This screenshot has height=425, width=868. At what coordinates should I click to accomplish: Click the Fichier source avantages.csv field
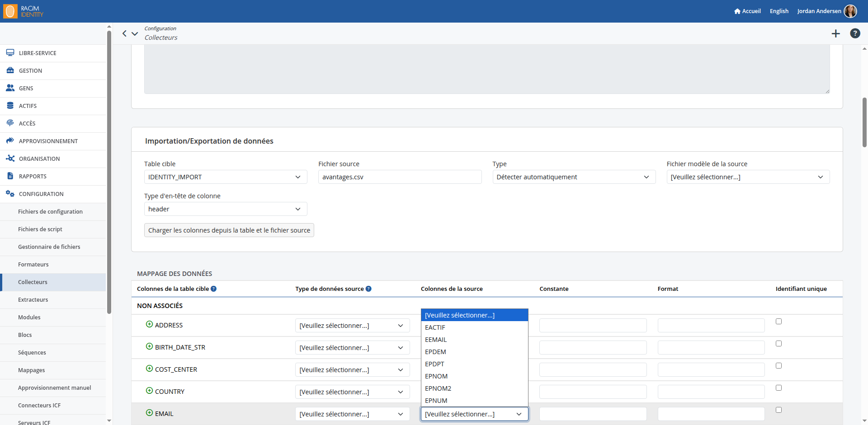click(400, 177)
